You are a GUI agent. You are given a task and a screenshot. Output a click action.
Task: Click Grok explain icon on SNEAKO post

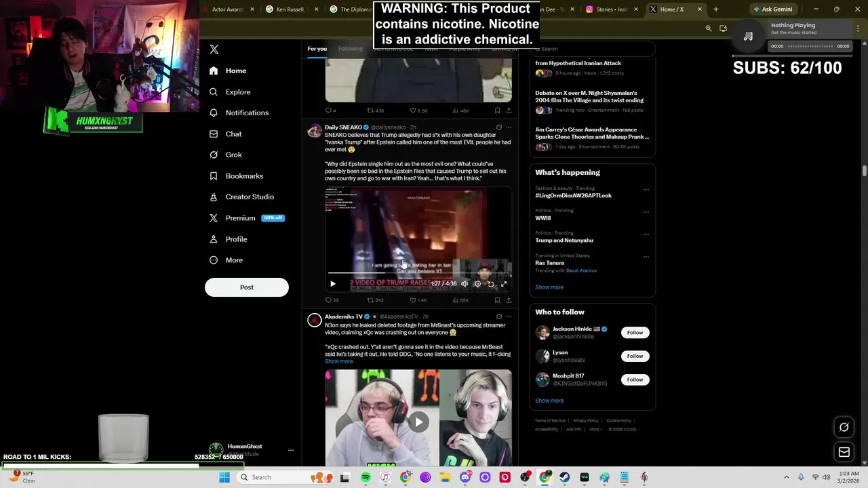499,127
